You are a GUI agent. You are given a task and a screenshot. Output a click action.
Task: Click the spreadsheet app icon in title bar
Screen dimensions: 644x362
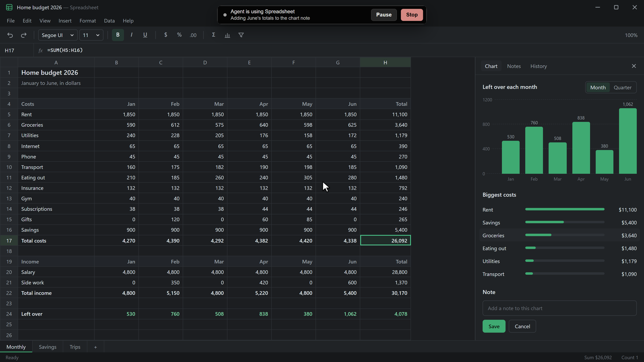click(9, 7)
